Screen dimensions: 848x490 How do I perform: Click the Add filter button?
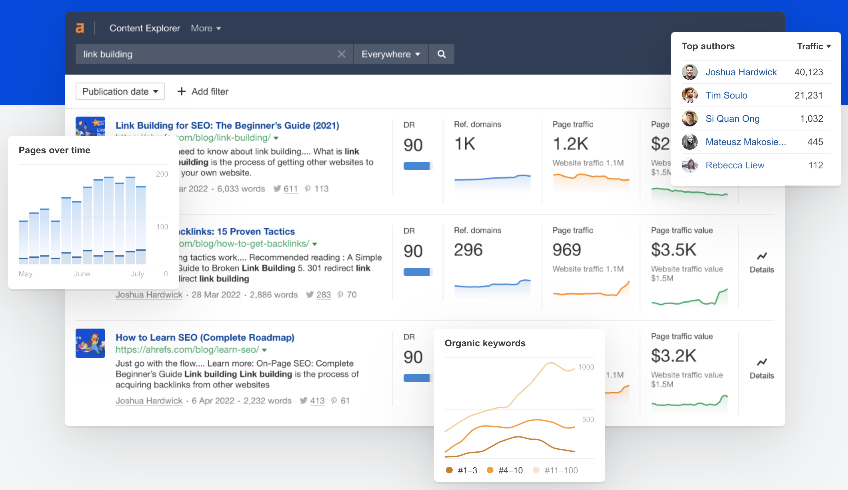tap(203, 91)
